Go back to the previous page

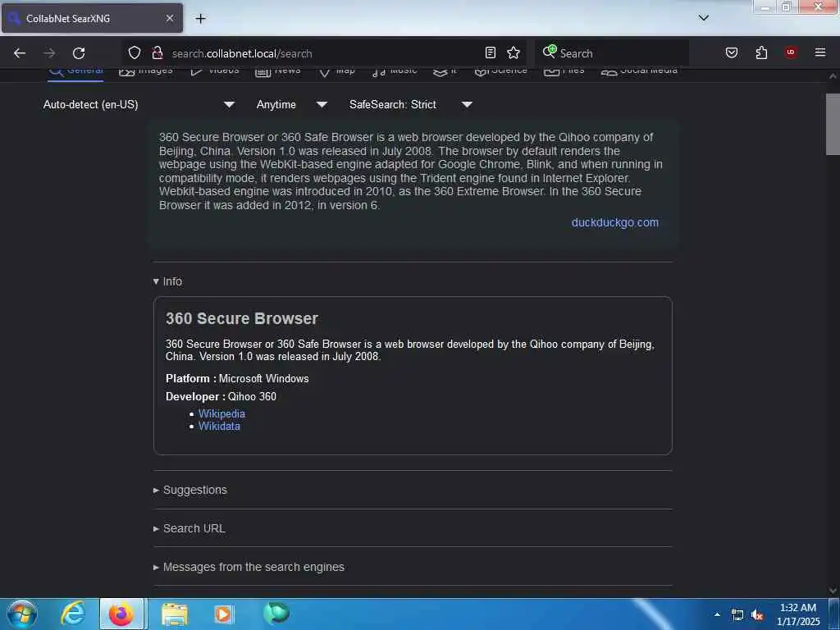(x=20, y=53)
